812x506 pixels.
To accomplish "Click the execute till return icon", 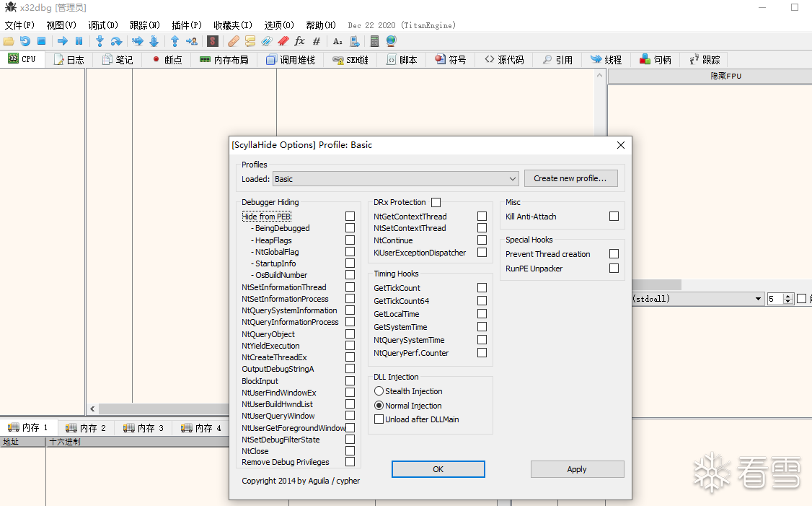I will pyautogui.click(x=175, y=41).
